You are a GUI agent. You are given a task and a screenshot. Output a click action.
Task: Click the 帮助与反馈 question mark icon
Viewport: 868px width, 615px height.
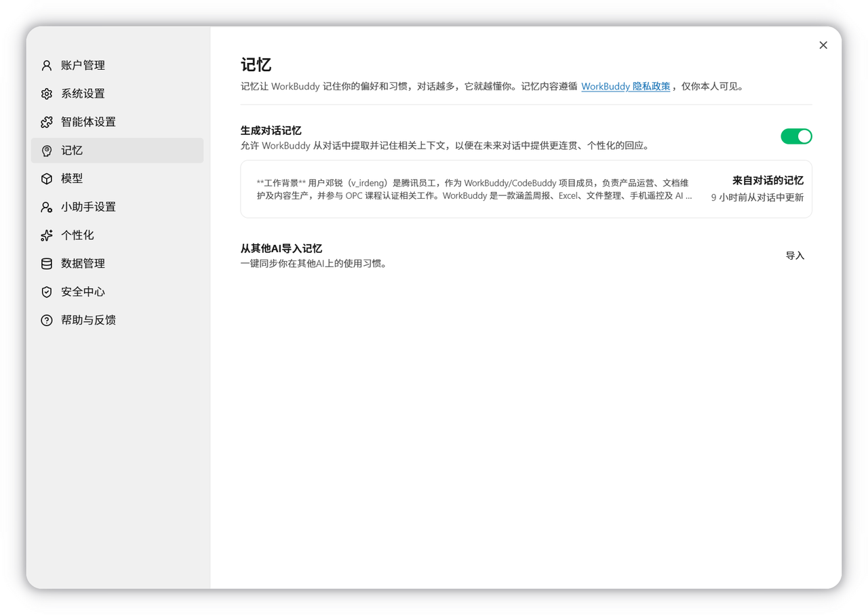[47, 320]
